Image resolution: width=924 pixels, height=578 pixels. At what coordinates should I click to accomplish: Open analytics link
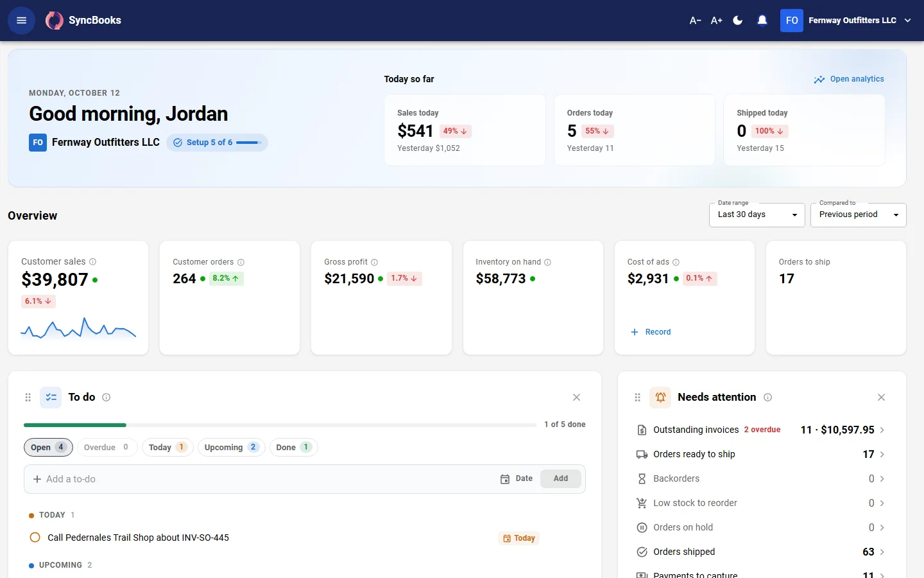(x=849, y=79)
